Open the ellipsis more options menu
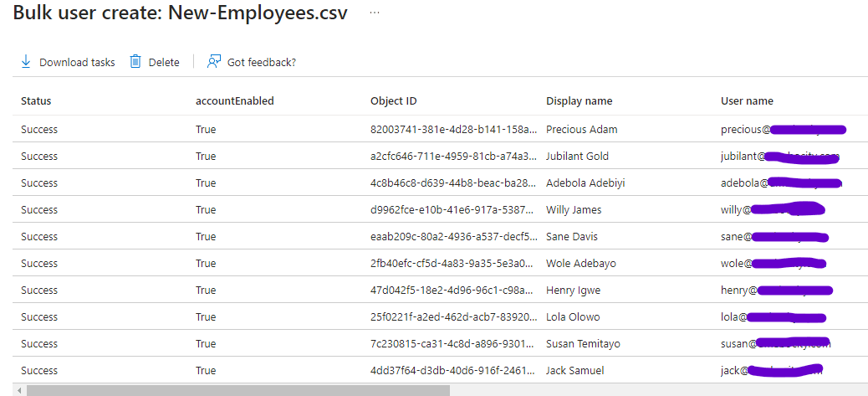Viewport: 868px width, 396px height. click(x=374, y=13)
